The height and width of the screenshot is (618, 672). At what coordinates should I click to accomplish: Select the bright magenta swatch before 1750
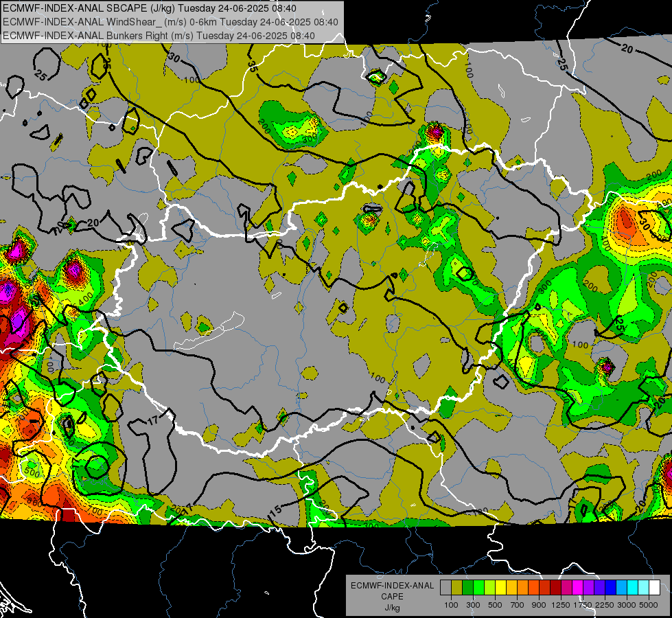578,588
